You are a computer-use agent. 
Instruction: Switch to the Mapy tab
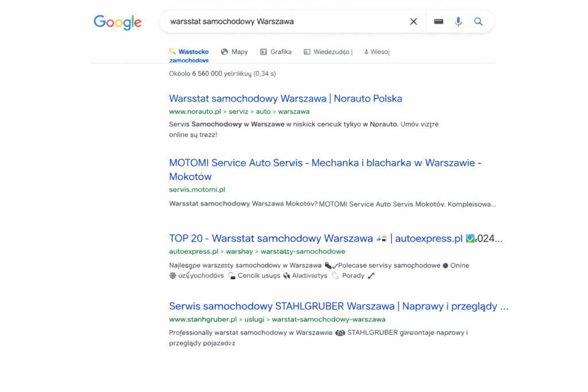tap(234, 52)
